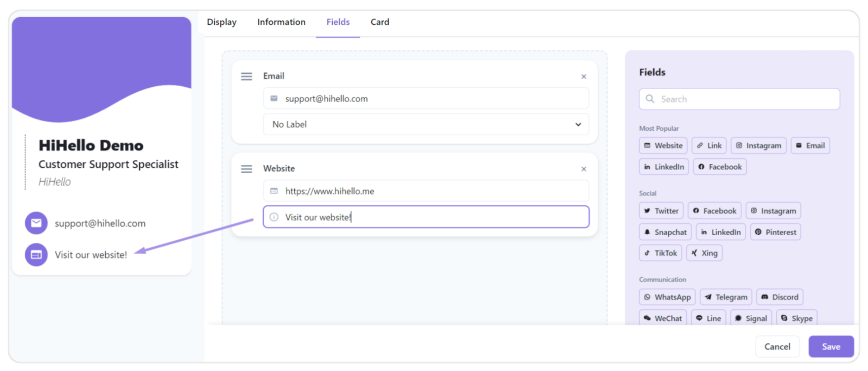Switch to the Display tab
The width and height of the screenshot is (868, 371).
[222, 22]
